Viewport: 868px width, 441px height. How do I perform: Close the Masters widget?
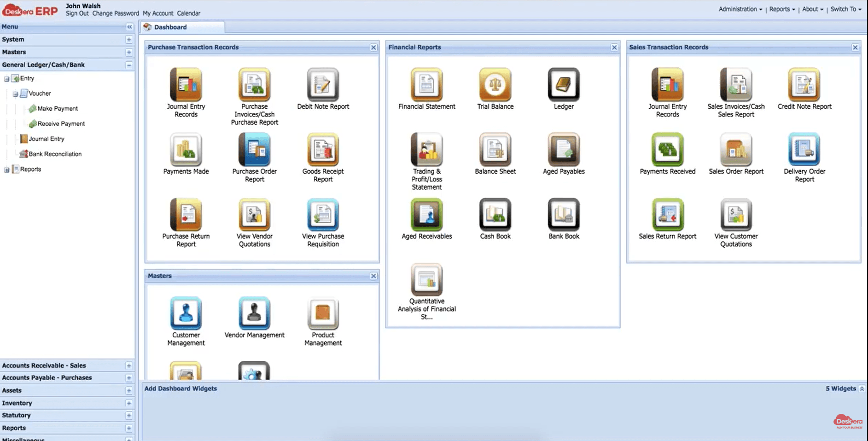point(373,276)
